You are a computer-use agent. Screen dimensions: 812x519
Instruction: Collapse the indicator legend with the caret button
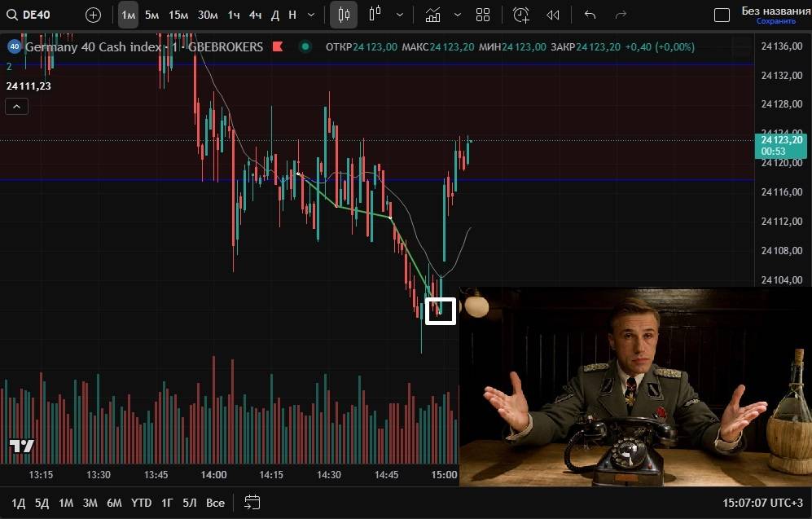[16, 107]
